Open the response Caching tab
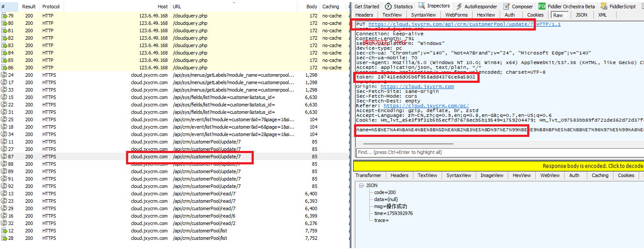Image resolution: width=644 pixels, height=249 pixels. tap(600, 175)
